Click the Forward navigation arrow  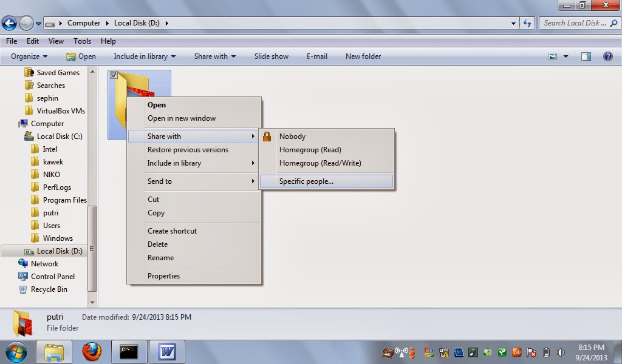26,24
